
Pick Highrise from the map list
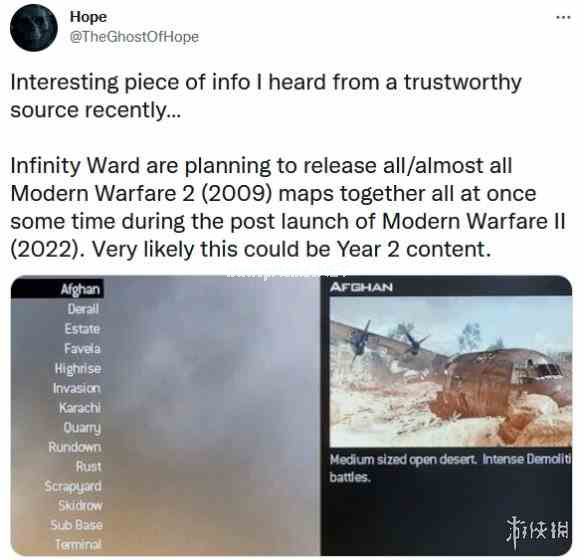coord(78,369)
